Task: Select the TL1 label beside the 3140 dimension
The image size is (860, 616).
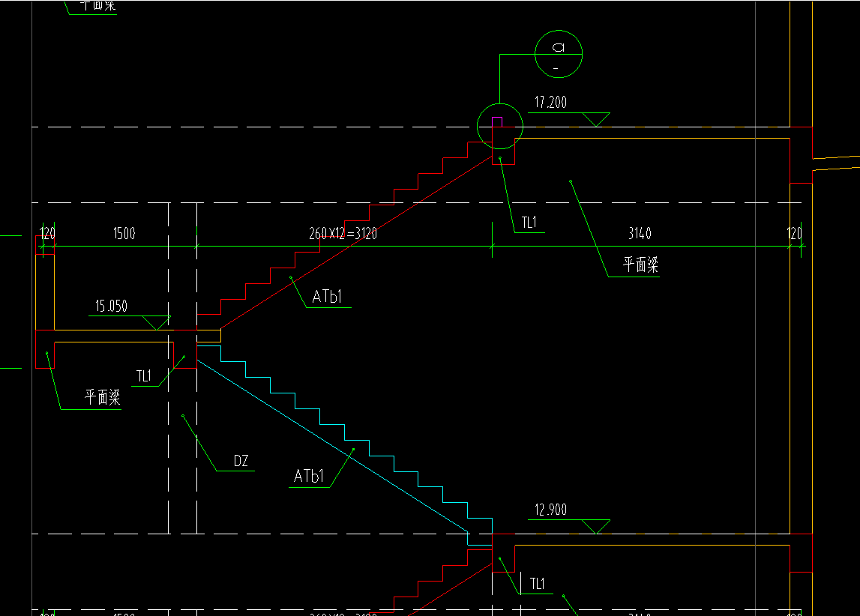Action: click(x=529, y=223)
